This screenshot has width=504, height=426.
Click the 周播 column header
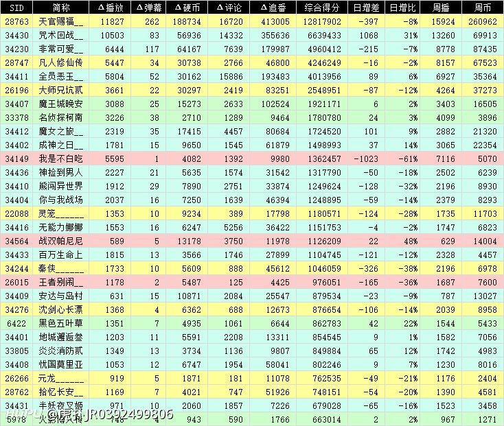point(441,8)
